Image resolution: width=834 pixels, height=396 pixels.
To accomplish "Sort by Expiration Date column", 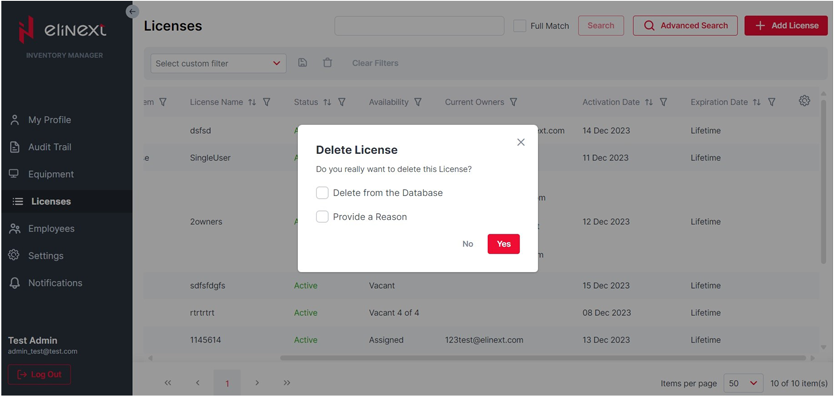I will tap(757, 102).
